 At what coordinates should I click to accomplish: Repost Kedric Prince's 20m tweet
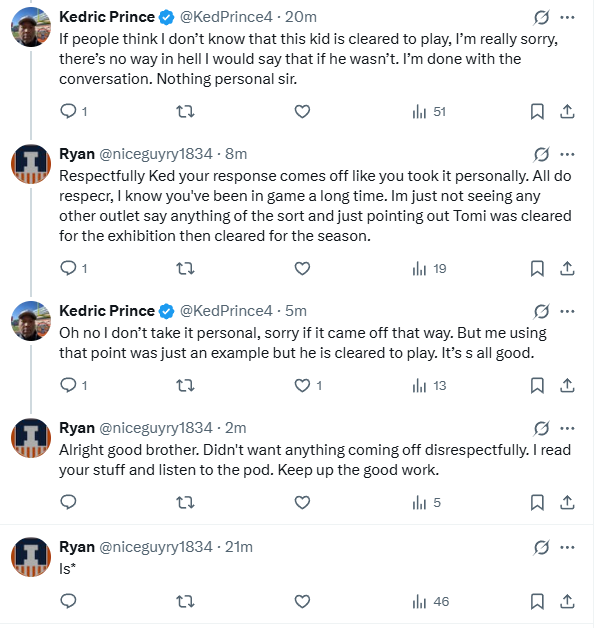tap(185, 112)
